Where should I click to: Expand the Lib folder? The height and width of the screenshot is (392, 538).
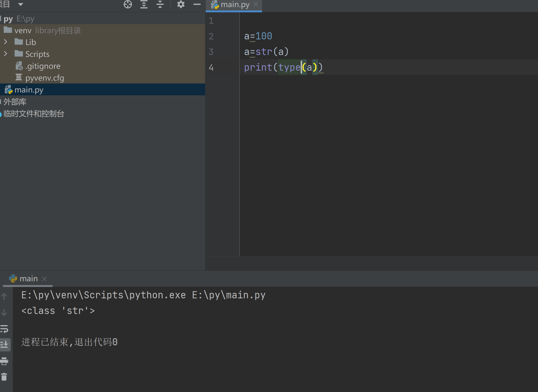click(x=5, y=42)
